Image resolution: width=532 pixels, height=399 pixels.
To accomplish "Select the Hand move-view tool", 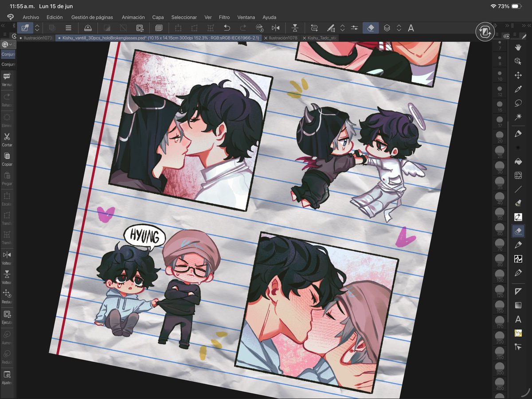I will (x=518, y=47).
